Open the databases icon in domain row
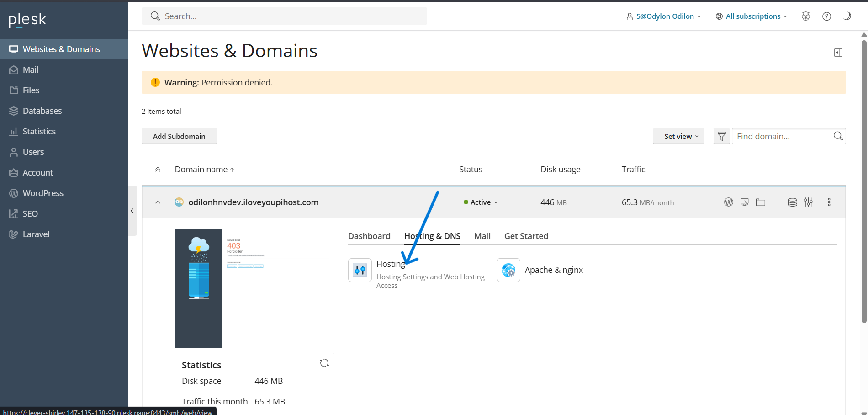 (792, 202)
